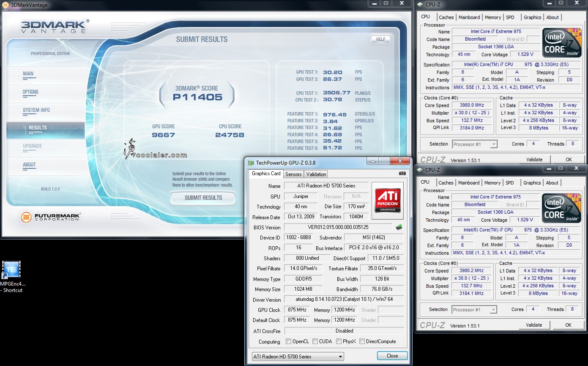The height and width of the screenshot is (366, 588).
Task: Click the ATI CrossFire Disabled field
Action: pos(344,331)
